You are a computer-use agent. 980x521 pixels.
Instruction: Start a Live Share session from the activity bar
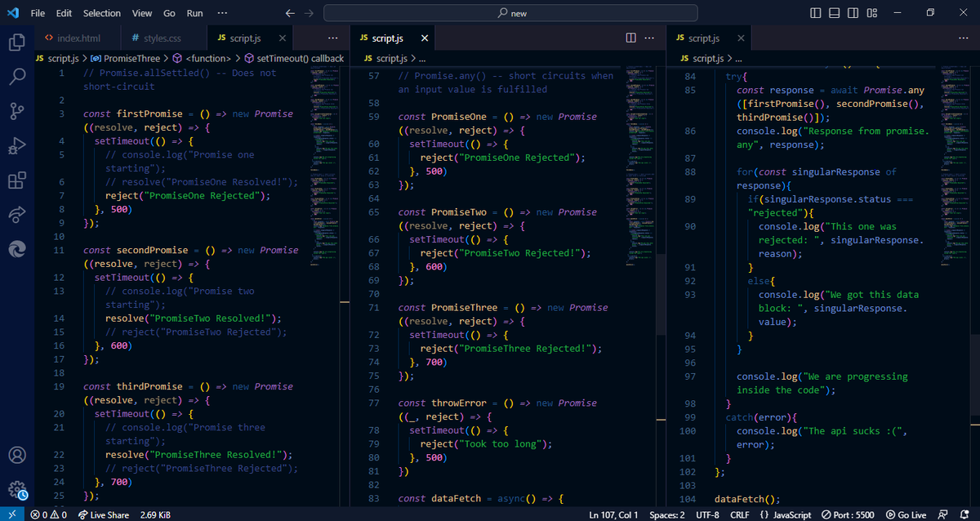(x=16, y=215)
